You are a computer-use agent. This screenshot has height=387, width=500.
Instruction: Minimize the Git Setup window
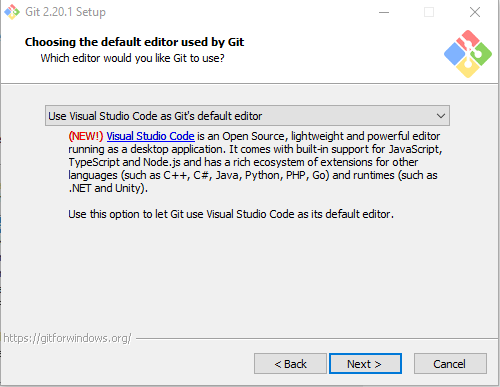coord(384,12)
